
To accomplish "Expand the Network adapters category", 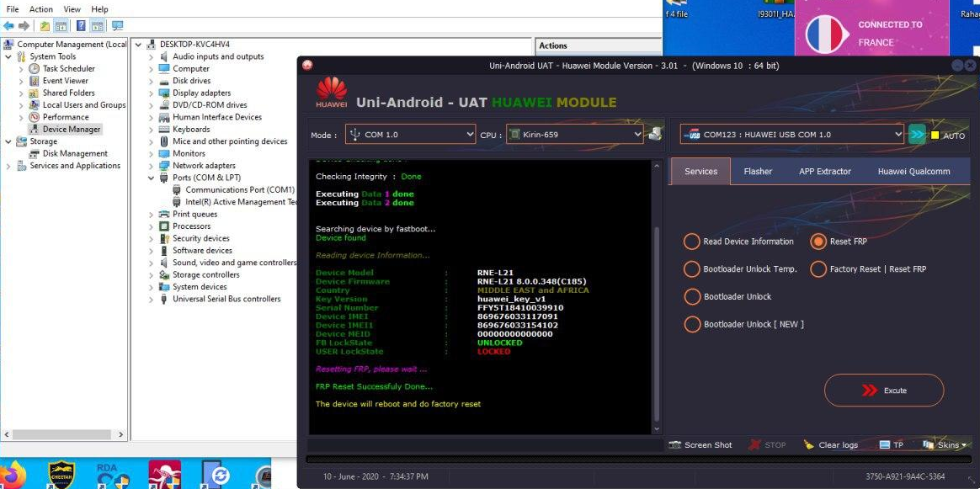I will point(151,166).
